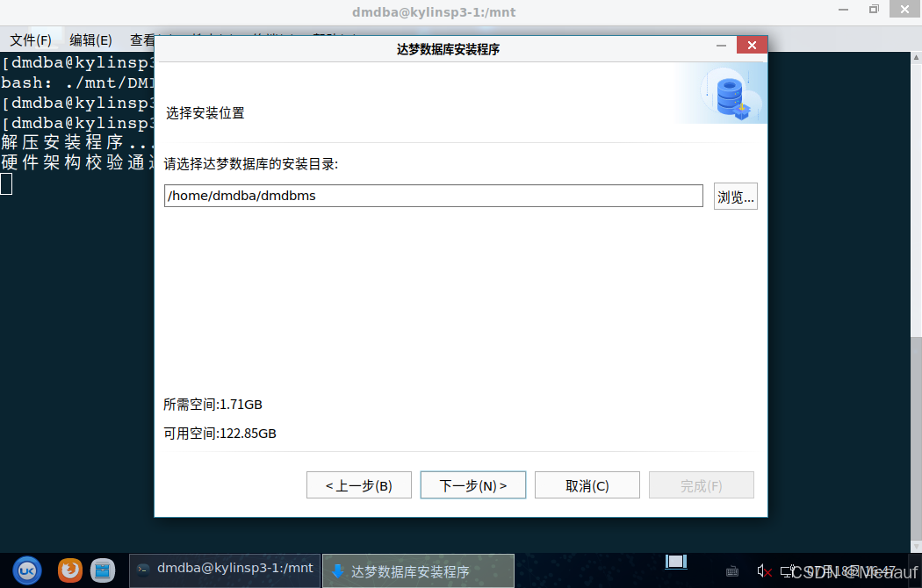Close the installer dialog with red X

[x=752, y=46]
